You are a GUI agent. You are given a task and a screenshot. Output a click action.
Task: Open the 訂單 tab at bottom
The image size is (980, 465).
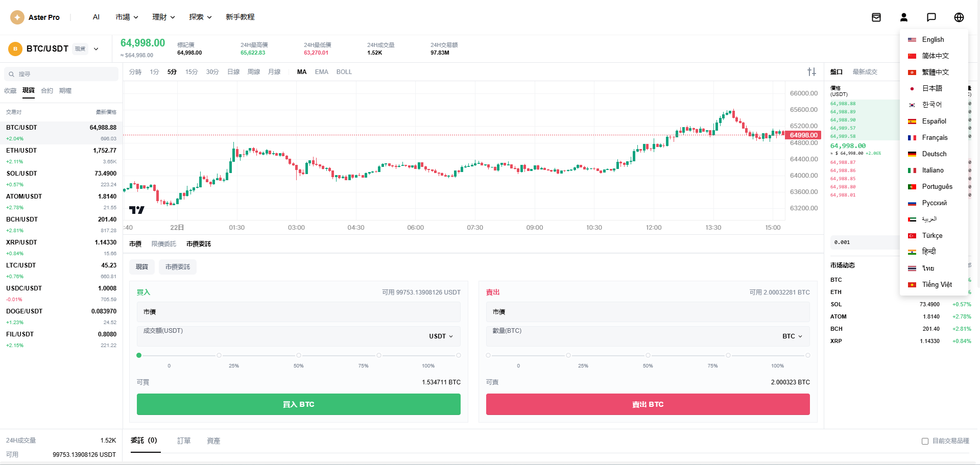coord(184,441)
